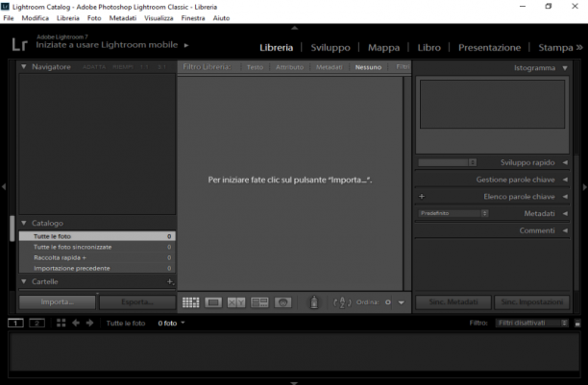Screen dimensions: 588x385
Task: Expand the Sviluppo rapido panel
Action: pyautogui.click(x=565, y=162)
